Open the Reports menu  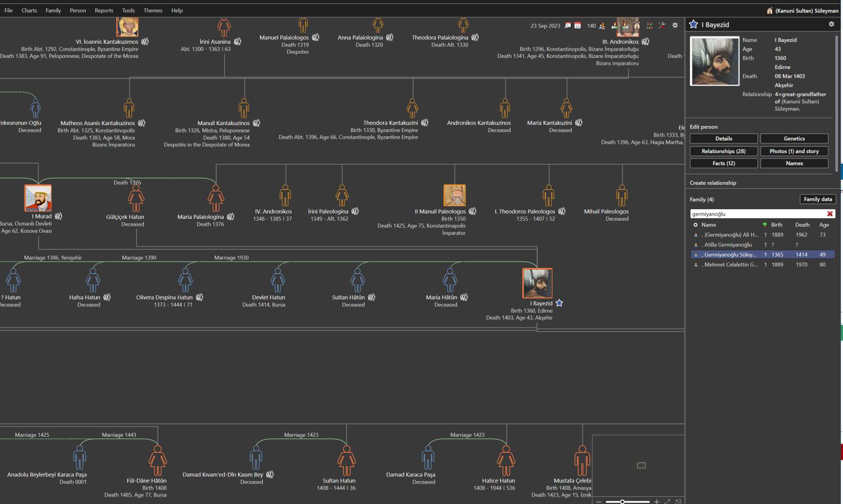pyautogui.click(x=104, y=10)
